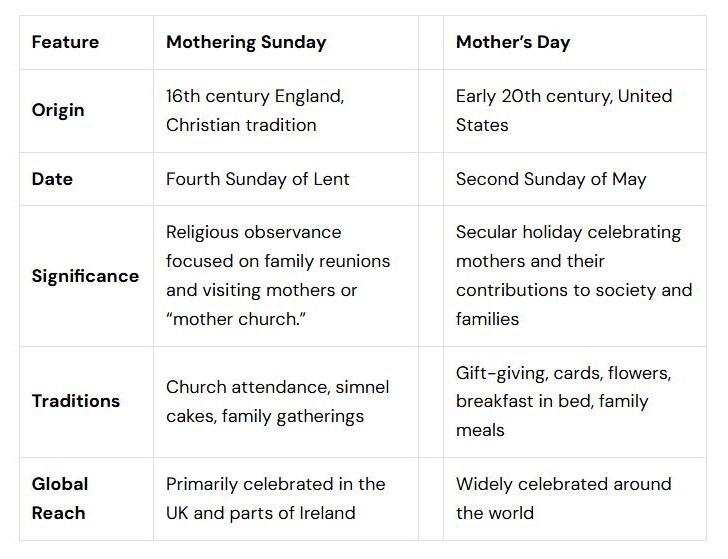Viewport: 728px width, 559px height.
Task: Select the Church attendance, simnel cakes cell
Action: [x=286, y=402]
